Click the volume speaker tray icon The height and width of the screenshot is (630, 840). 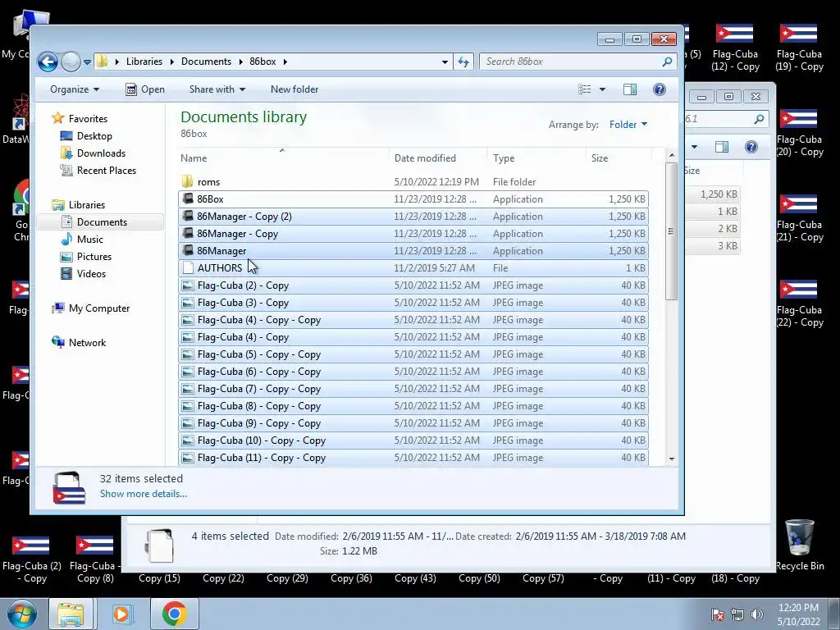click(756, 614)
